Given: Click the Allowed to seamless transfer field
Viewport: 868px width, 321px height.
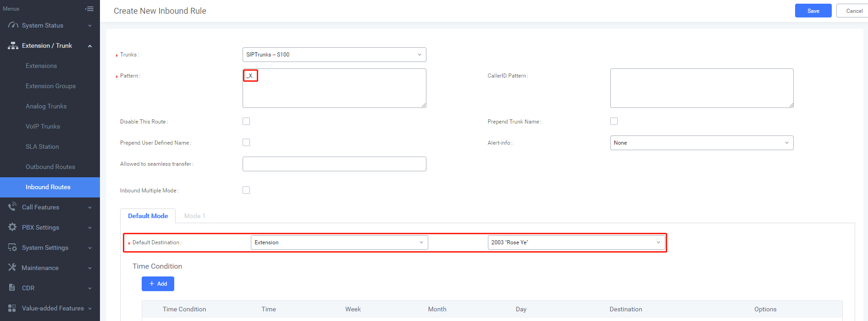Looking at the screenshot, I should pos(334,164).
